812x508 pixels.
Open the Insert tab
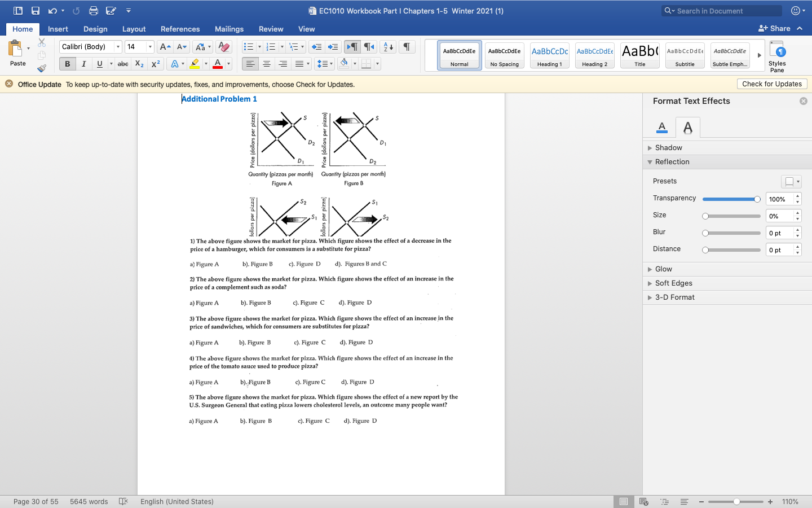[x=58, y=29]
